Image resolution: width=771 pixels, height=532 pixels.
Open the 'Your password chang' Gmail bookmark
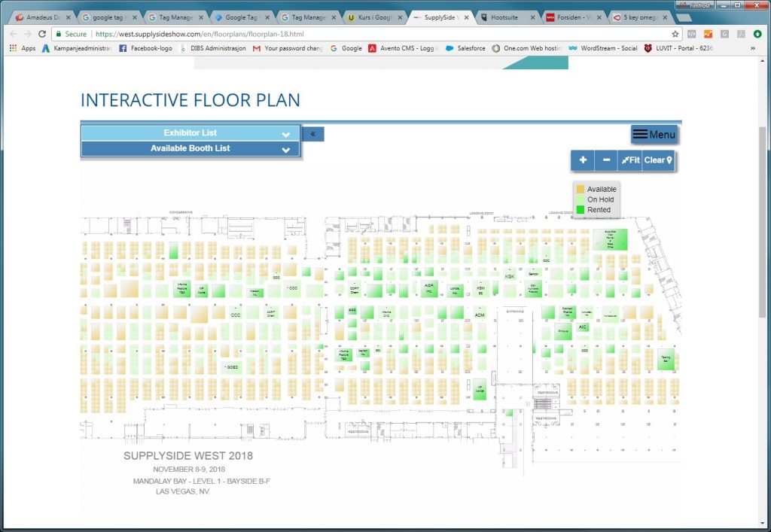(x=288, y=48)
